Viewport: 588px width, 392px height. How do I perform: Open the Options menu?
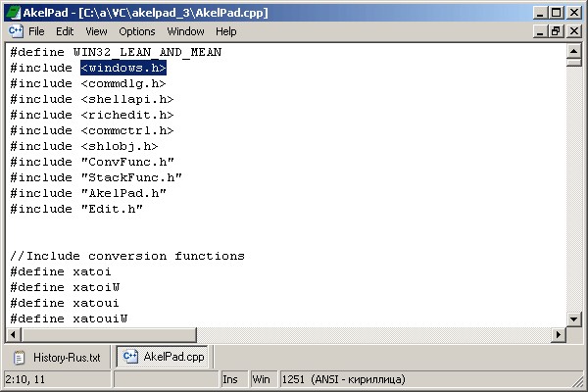click(137, 31)
